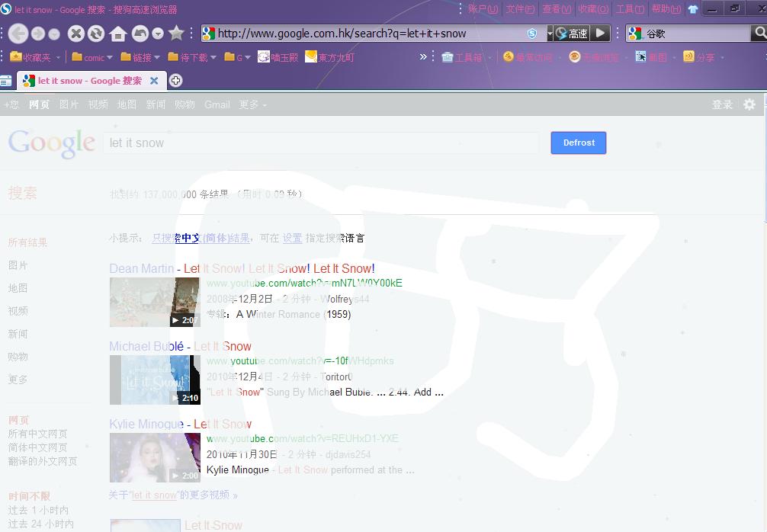The height and width of the screenshot is (532, 767).
Task: Click the favorites star icon
Action: point(175,34)
